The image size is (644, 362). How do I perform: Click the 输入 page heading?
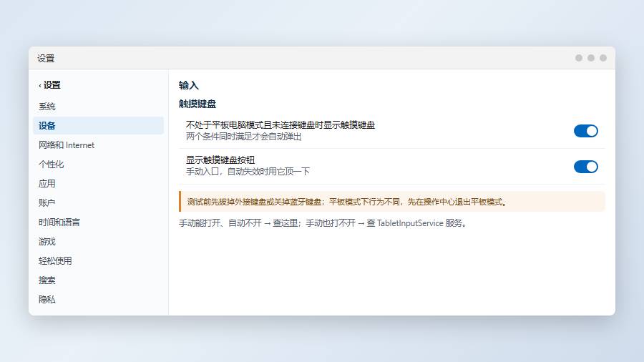189,85
